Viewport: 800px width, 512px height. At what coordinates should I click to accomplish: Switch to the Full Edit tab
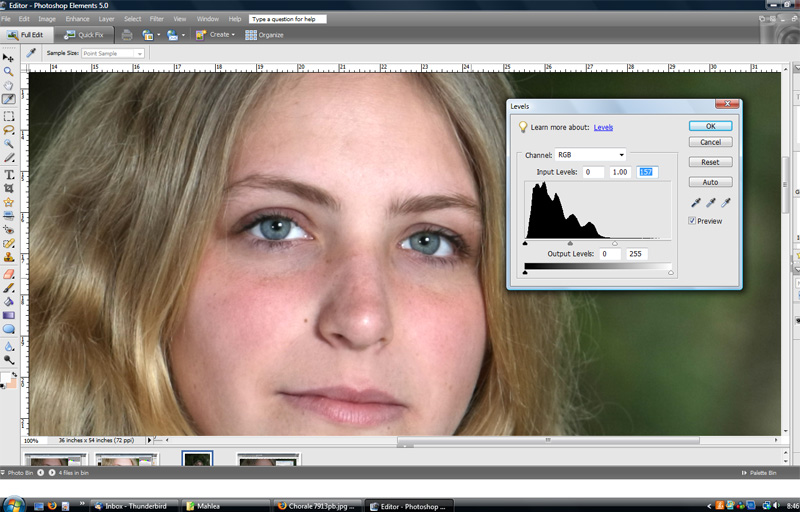pyautogui.click(x=26, y=35)
